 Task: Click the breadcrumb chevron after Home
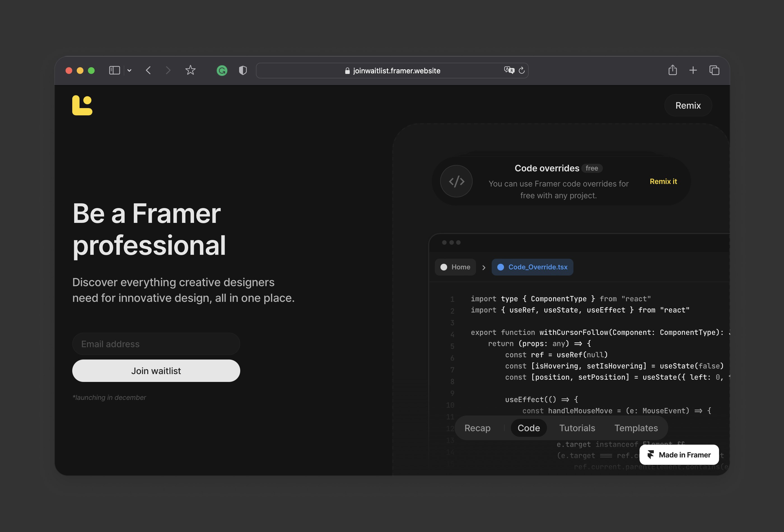pos(484,267)
